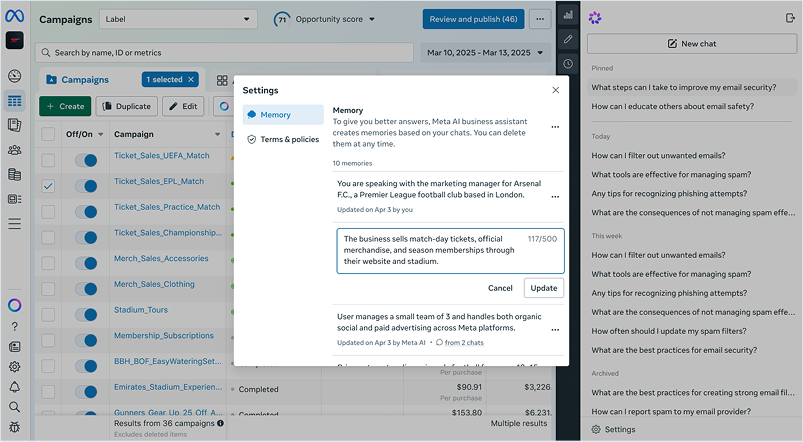
Task: Open the Campaigns table view icon
Action: point(14,101)
